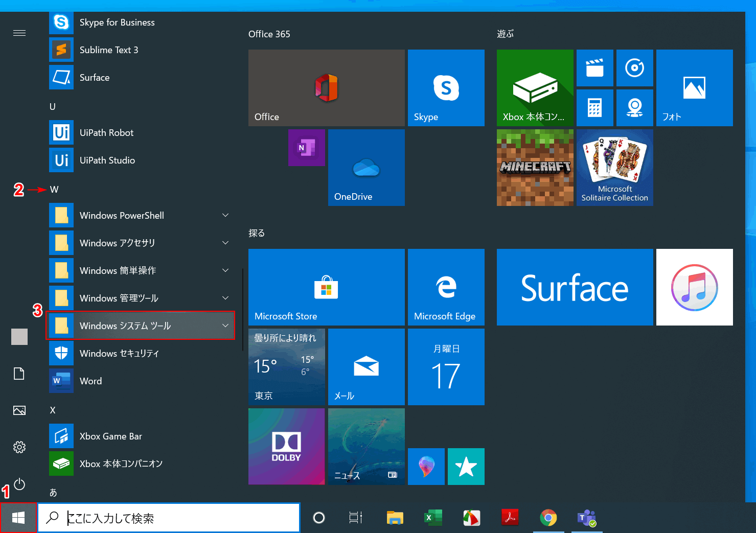The height and width of the screenshot is (533, 756).
Task: Jump via the X letter header
Action: click(52, 410)
